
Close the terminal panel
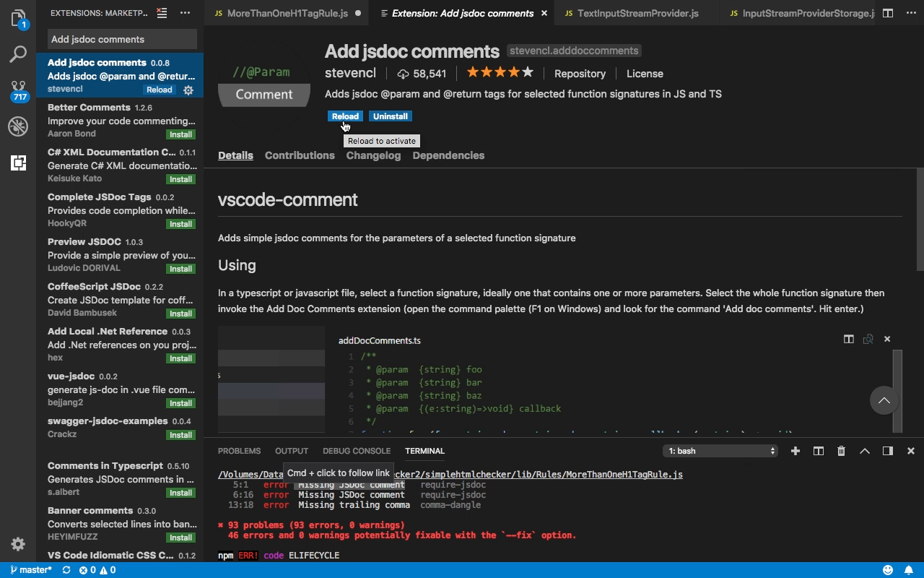910,451
